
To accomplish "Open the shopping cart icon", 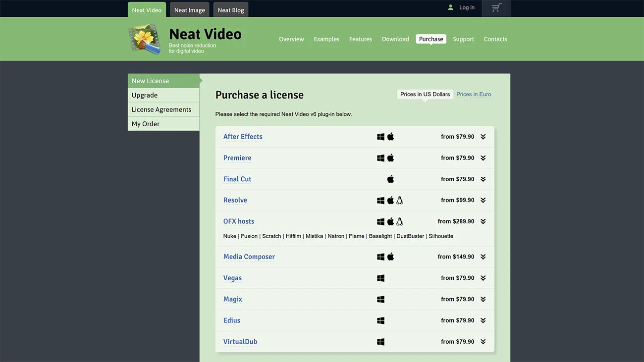I will point(496,7).
